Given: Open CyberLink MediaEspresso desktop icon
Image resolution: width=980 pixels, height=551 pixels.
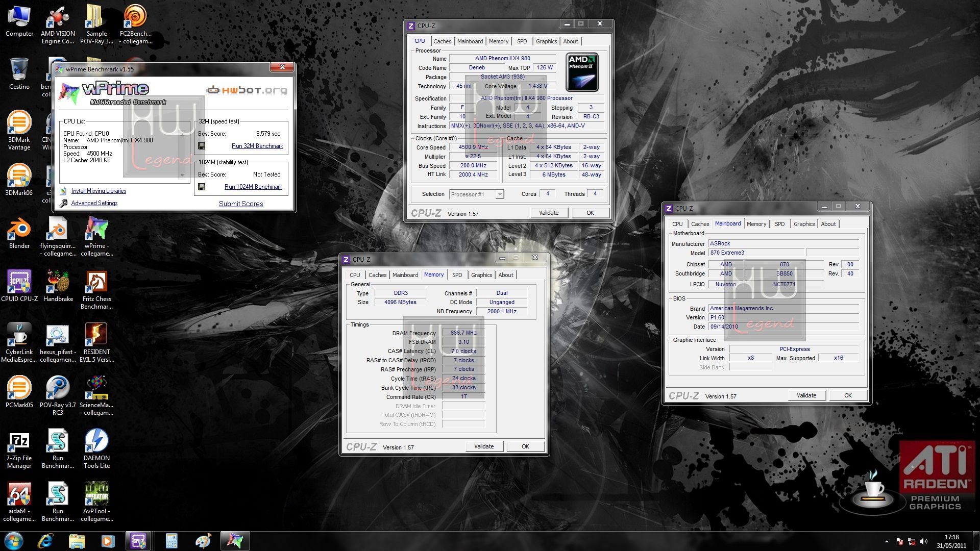Looking at the screenshot, I should [19, 343].
